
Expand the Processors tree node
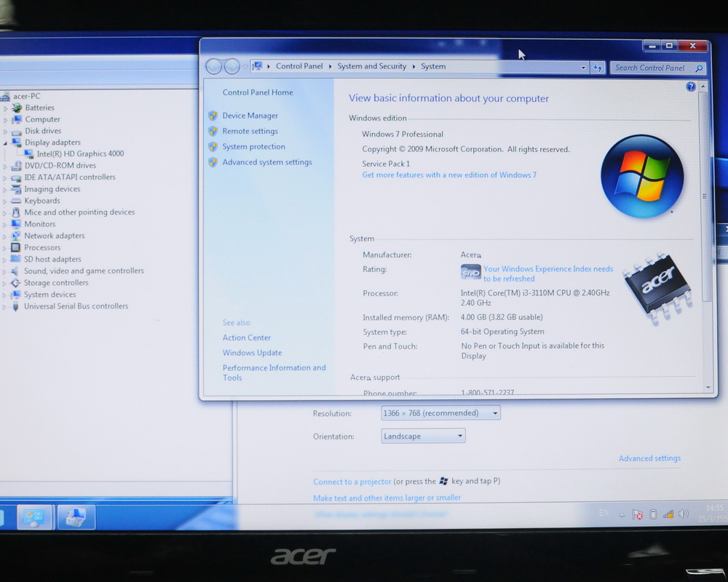pos(4,248)
